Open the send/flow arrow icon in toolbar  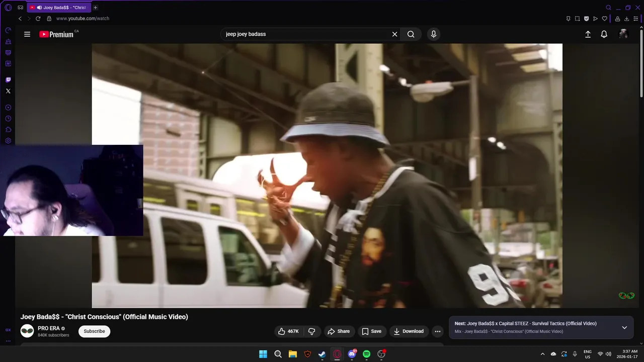click(x=595, y=19)
